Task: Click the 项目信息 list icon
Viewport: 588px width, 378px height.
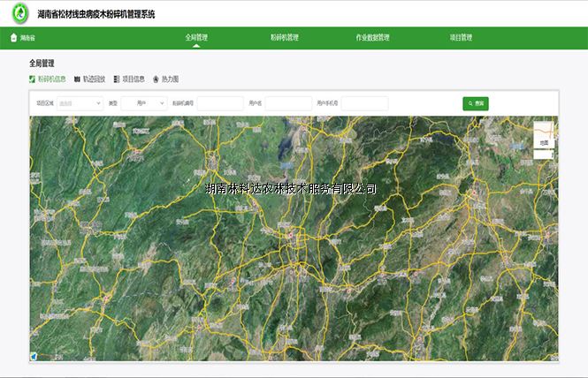Action: coord(117,79)
